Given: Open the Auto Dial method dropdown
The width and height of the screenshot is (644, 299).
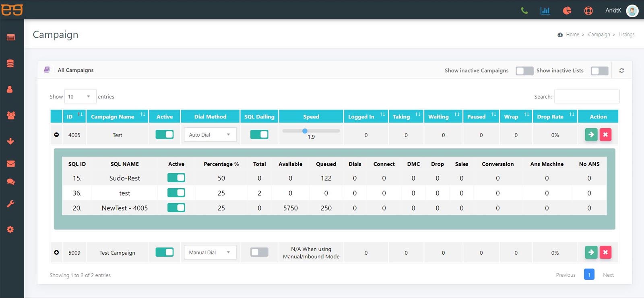Looking at the screenshot, I should click(x=210, y=135).
